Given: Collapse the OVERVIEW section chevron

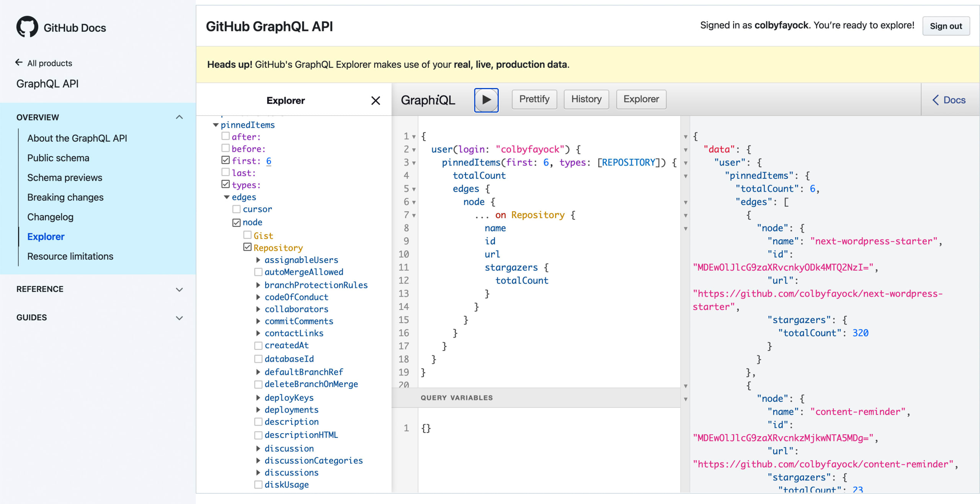Looking at the screenshot, I should pyautogui.click(x=179, y=117).
